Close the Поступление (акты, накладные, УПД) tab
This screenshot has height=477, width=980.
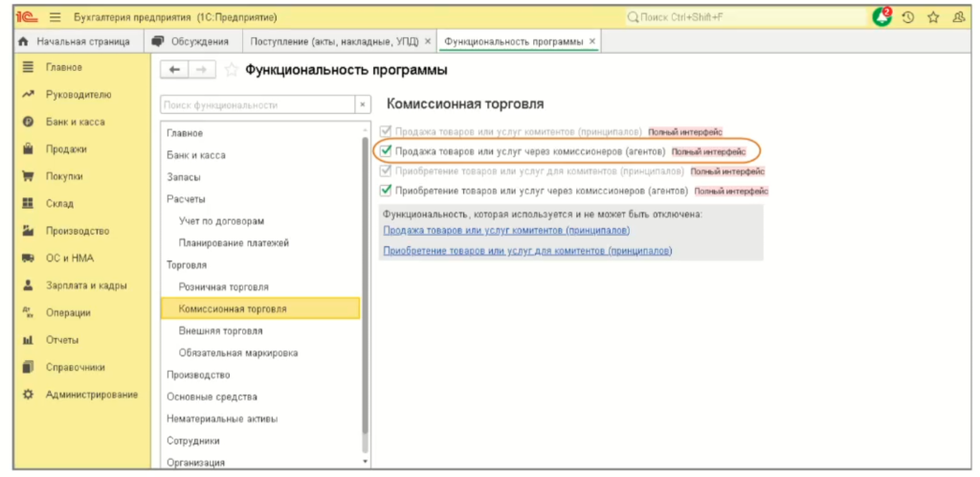click(427, 41)
